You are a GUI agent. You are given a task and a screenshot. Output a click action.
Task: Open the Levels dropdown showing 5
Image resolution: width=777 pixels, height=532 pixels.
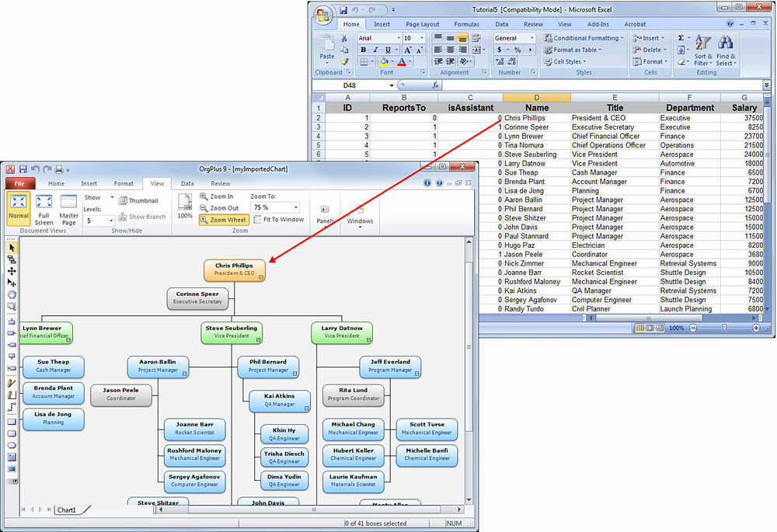pyautogui.click(x=111, y=221)
